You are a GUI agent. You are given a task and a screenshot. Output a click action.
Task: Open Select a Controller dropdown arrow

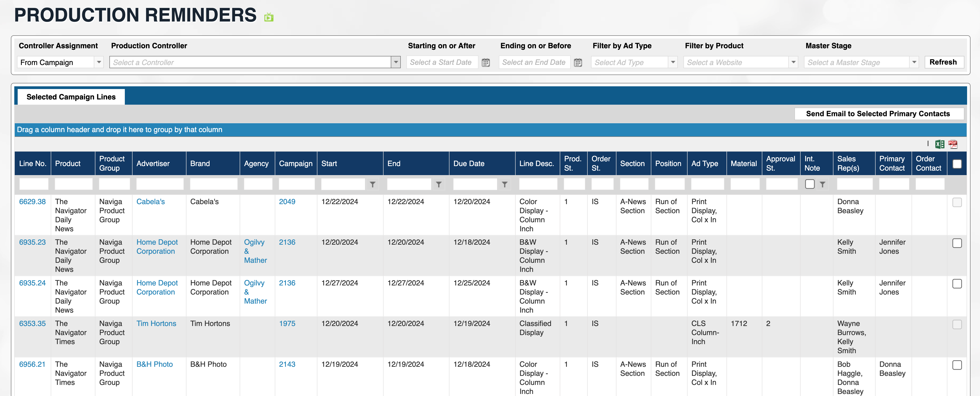pos(396,62)
